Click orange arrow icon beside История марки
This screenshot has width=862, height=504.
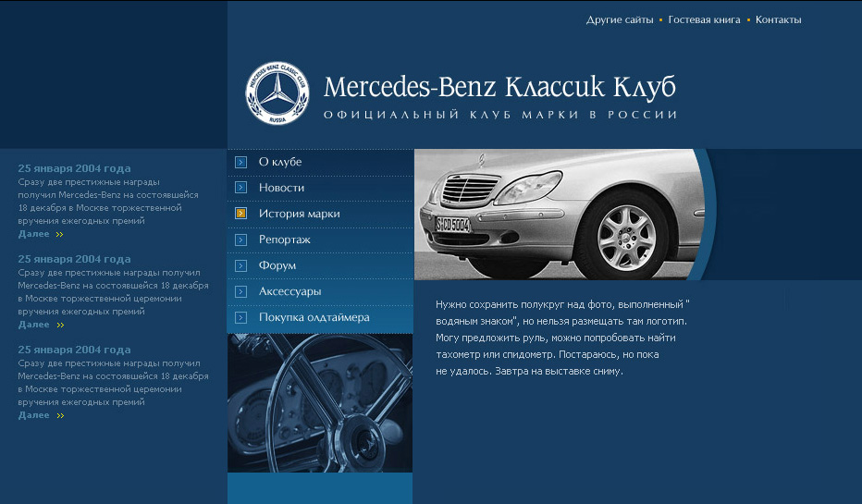coord(240,214)
